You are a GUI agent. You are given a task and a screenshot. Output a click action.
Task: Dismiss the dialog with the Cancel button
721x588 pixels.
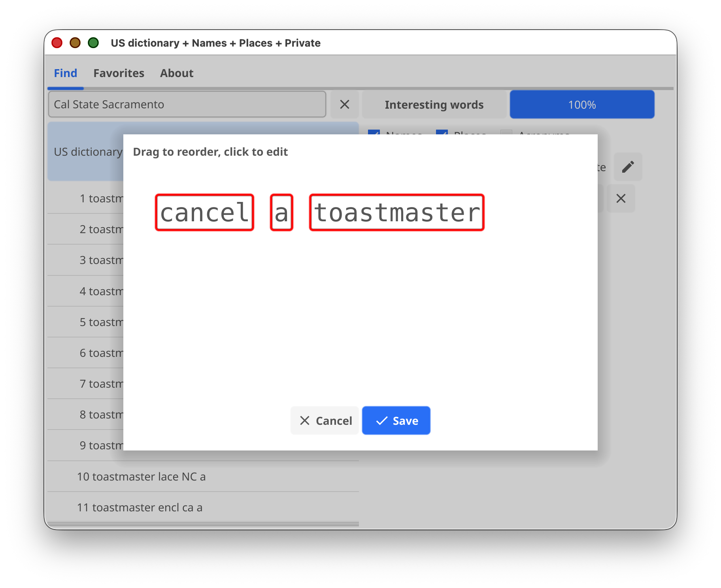tap(325, 420)
